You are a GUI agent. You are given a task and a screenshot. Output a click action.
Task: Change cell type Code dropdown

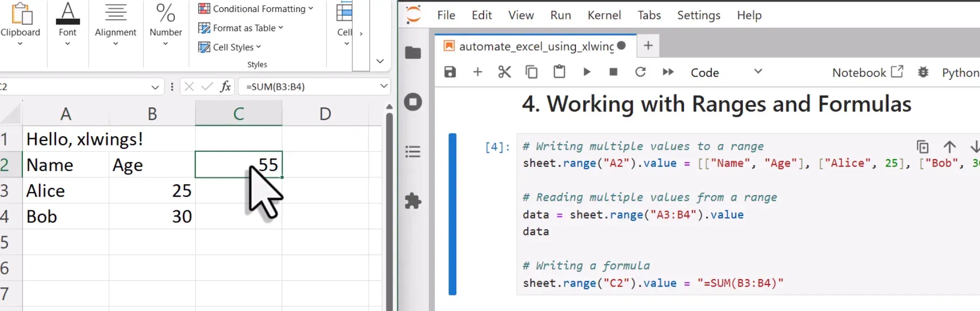[x=726, y=72]
